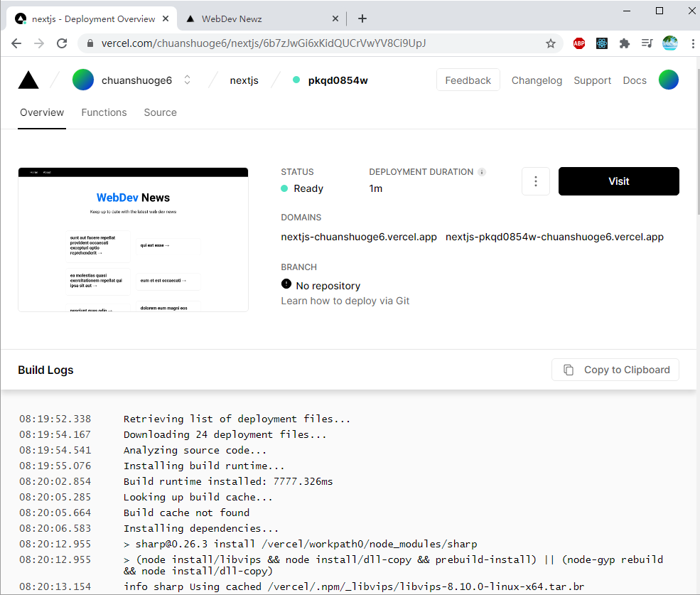Open the nextjs project breadcrumb
Screen dimensions: 700x595
click(x=244, y=80)
